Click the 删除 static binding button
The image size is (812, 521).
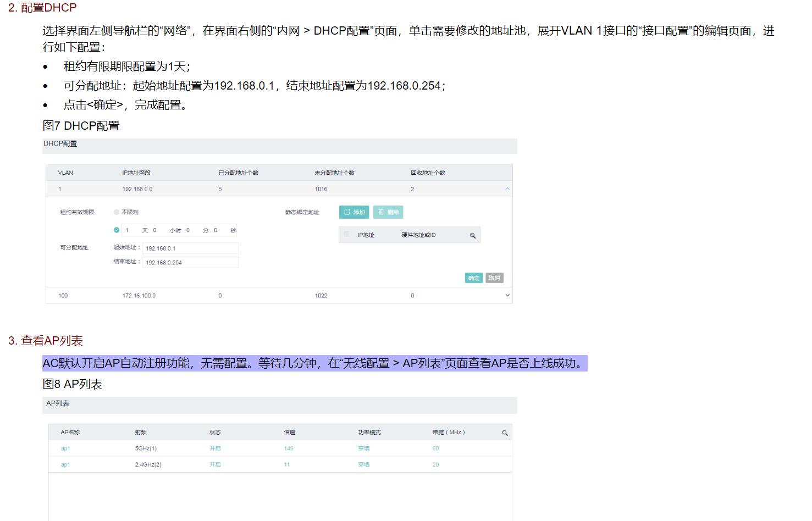pyautogui.click(x=388, y=212)
